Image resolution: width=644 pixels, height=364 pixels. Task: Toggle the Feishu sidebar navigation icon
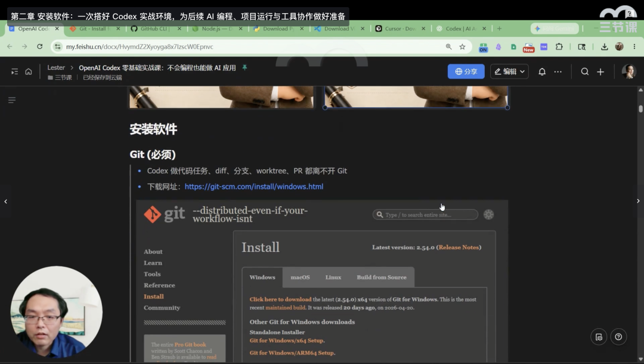click(14, 72)
